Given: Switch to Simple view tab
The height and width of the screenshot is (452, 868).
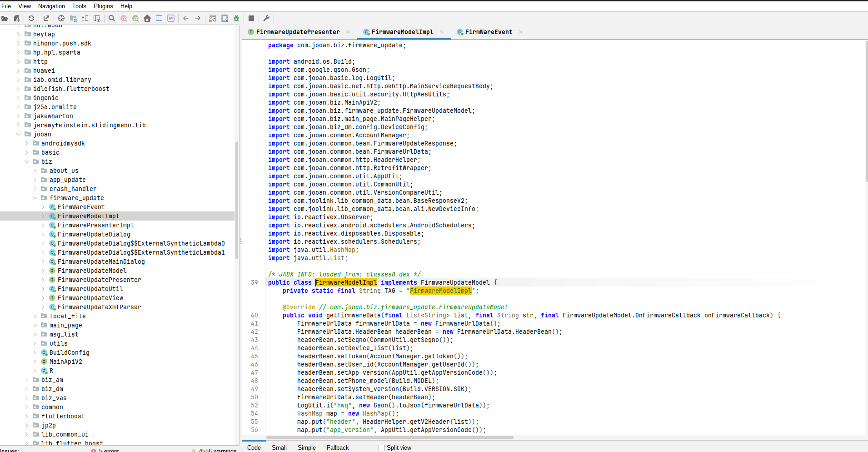Looking at the screenshot, I should click(x=307, y=447).
